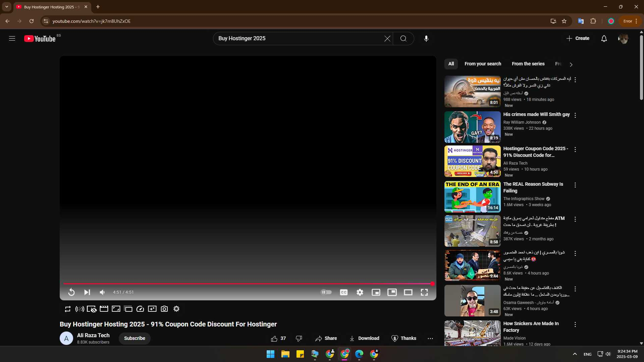
Task: Select the From the series chip
Action: pyautogui.click(x=528, y=64)
